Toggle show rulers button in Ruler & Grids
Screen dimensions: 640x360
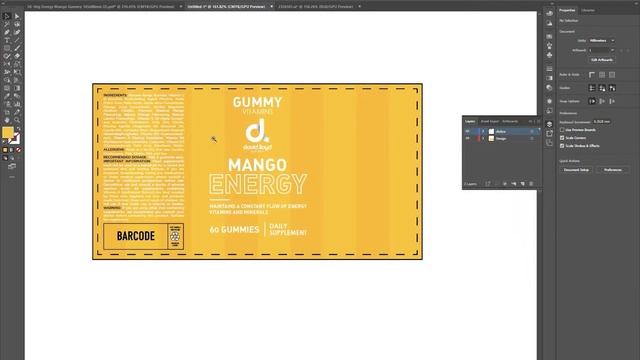[592, 75]
